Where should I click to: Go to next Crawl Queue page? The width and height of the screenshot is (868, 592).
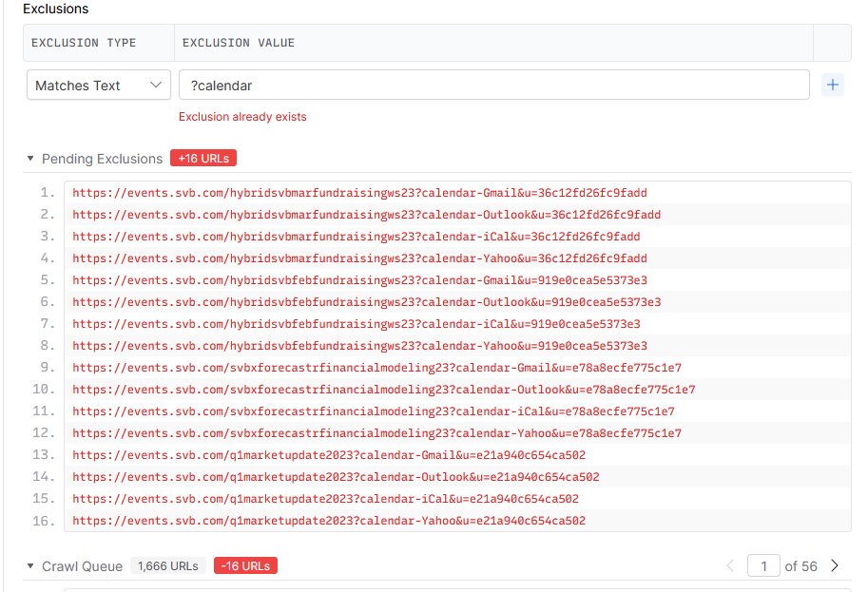click(x=834, y=565)
